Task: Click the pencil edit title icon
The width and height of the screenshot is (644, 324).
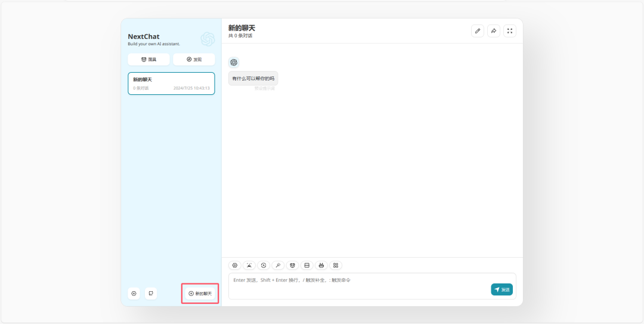Action: [477, 31]
